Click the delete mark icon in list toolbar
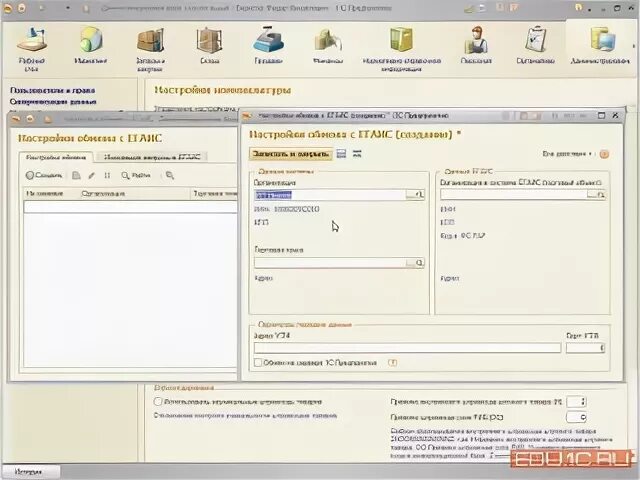 click(107, 176)
